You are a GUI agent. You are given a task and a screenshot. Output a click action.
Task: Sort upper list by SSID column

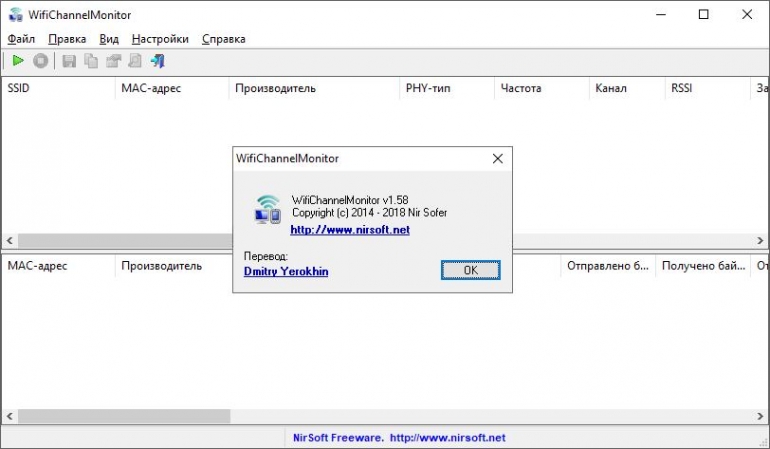tap(58, 88)
